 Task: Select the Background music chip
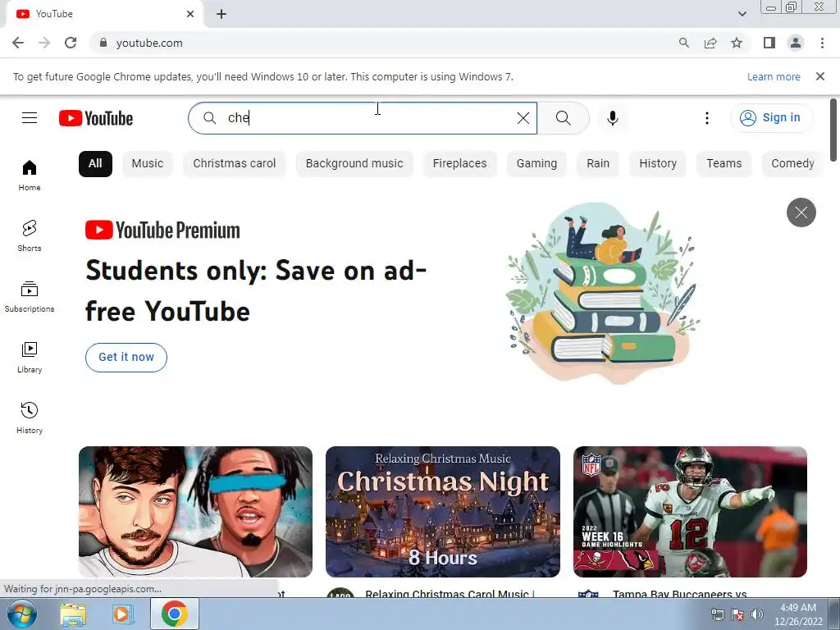pos(354,163)
